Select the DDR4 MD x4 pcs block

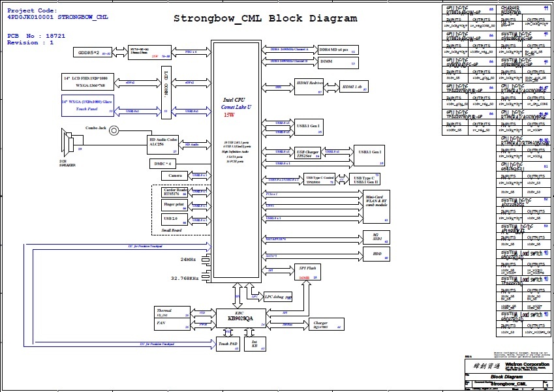pos(338,50)
